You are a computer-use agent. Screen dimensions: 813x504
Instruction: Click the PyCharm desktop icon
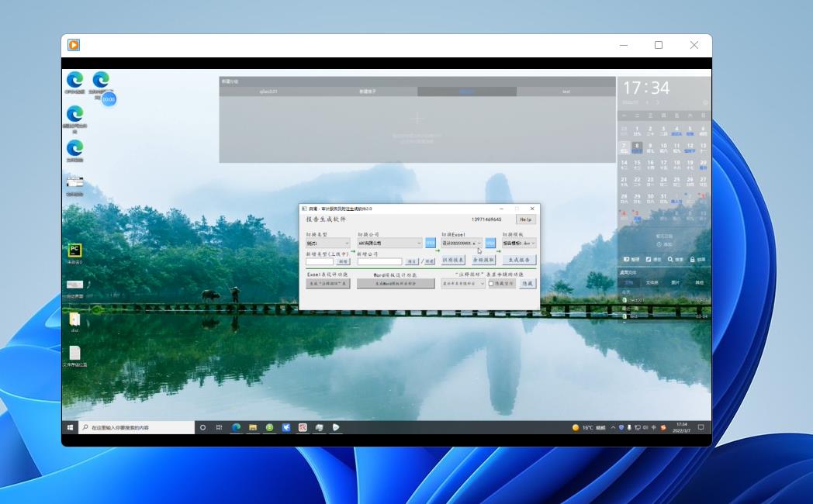pyautogui.click(x=74, y=250)
